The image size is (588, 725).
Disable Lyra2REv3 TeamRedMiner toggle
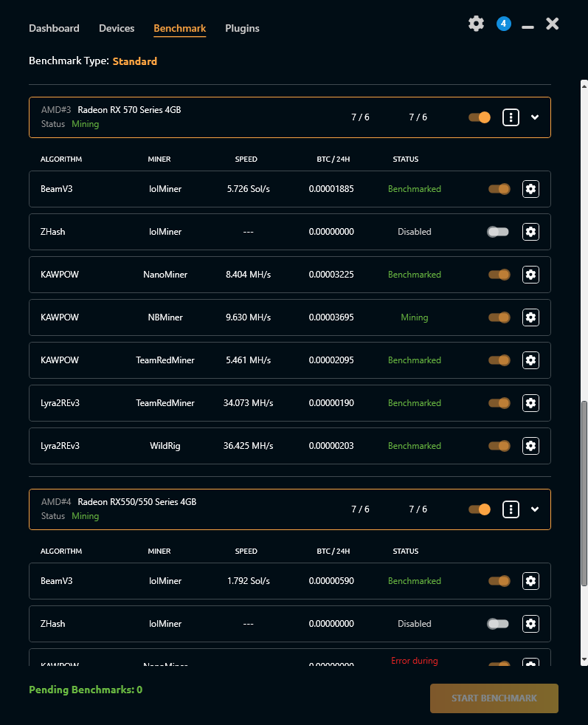(x=499, y=403)
